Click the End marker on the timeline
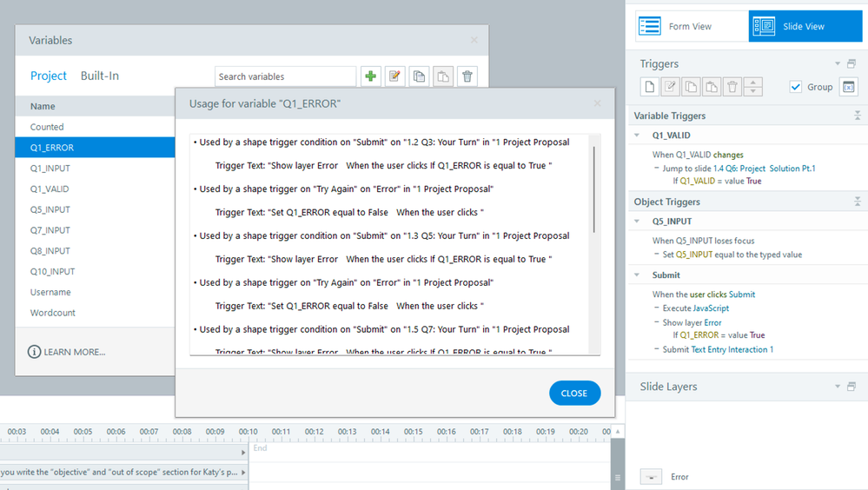868x490 pixels. [260, 448]
